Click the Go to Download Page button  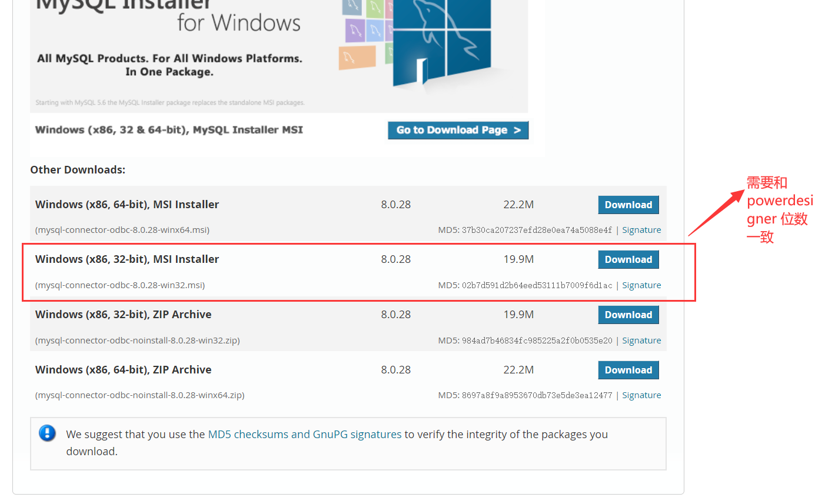coord(458,130)
